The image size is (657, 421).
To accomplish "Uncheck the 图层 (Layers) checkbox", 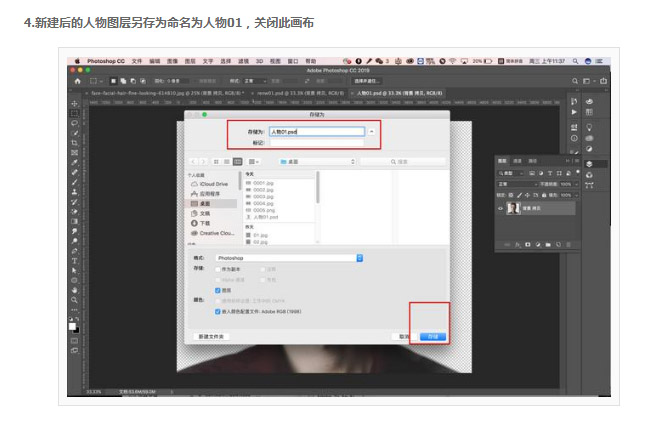I will (x=217, y=290).
